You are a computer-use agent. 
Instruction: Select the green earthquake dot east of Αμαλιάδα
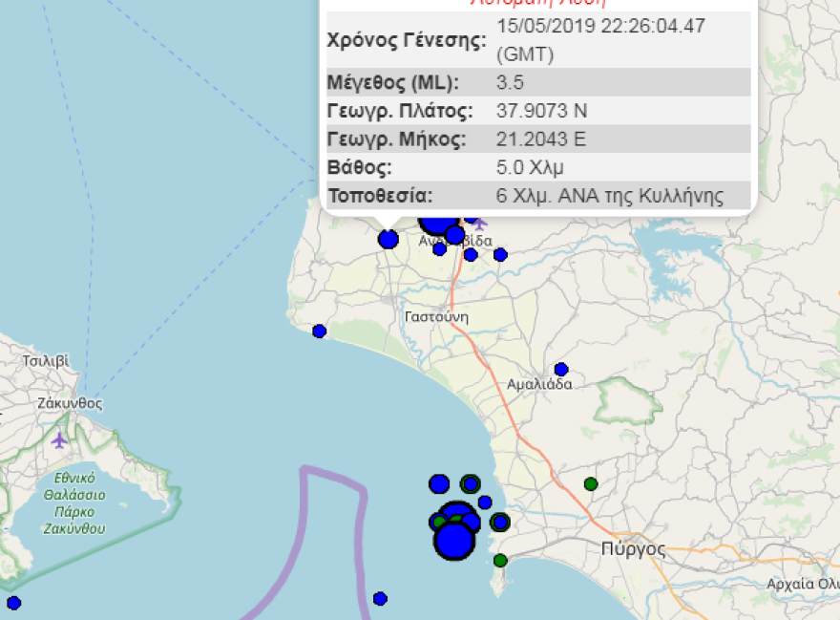(x=592, y=483)
